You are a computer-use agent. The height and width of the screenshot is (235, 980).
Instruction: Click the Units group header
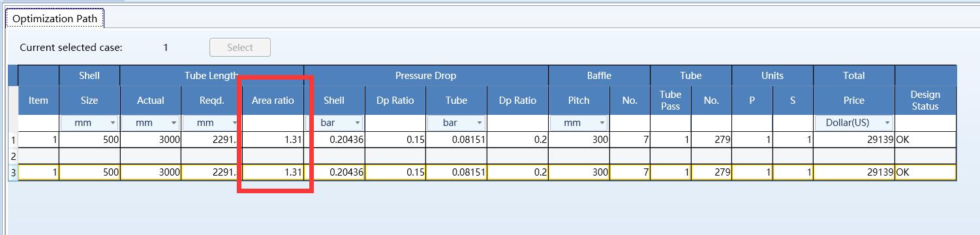pos(773,76)
